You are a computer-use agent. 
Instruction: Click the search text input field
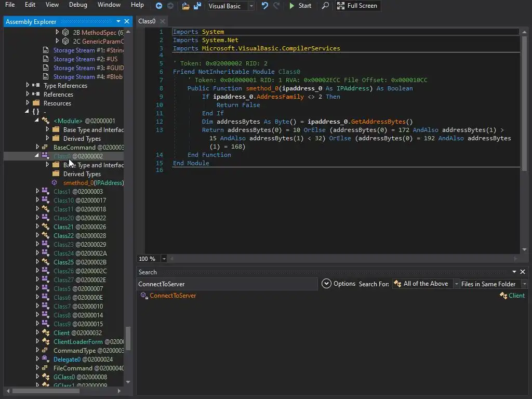tap(227, 284)
